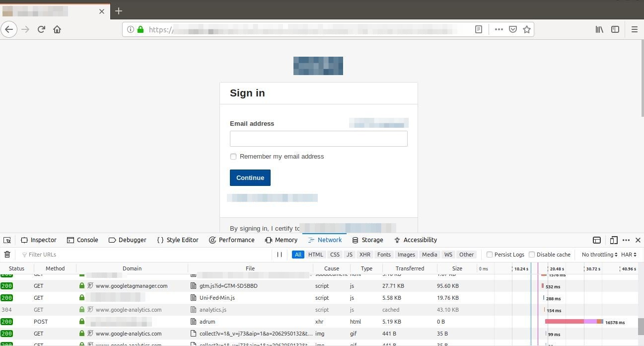
Task: Pause network recording button
Action: pyautogui.click(x=280, y=255)
